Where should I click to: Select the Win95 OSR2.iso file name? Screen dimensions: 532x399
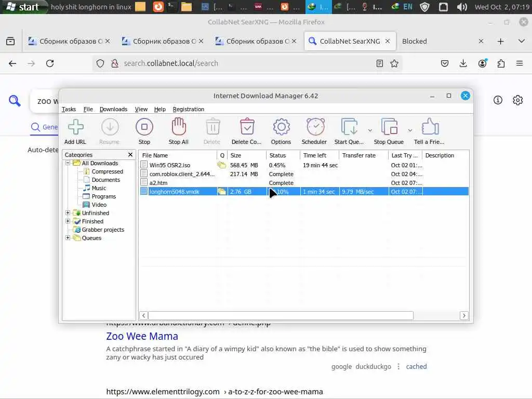click(x=170, y=165)
